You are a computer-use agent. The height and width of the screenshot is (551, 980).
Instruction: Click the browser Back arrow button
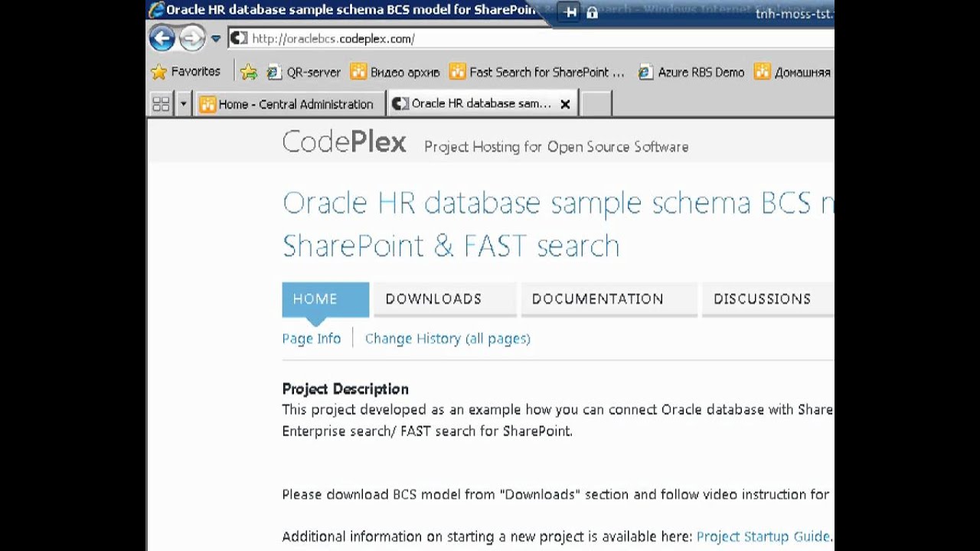[x=162, y=37]
